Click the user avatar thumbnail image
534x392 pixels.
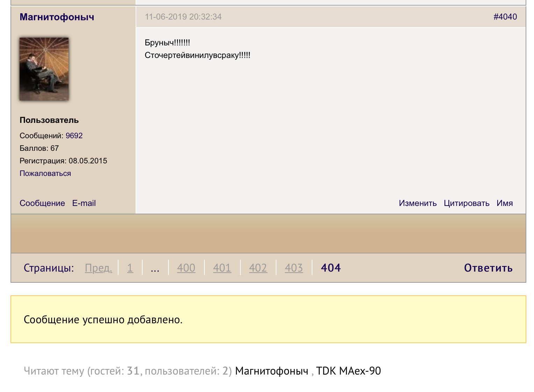coord(44,69)
